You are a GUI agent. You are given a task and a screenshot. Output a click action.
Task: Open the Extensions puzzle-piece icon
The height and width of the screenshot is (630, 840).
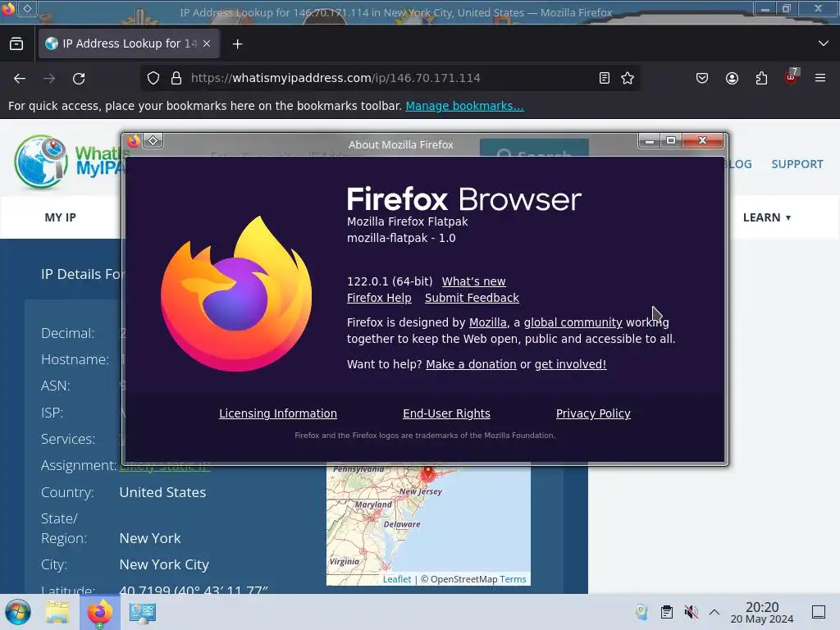tap(761, 78)
